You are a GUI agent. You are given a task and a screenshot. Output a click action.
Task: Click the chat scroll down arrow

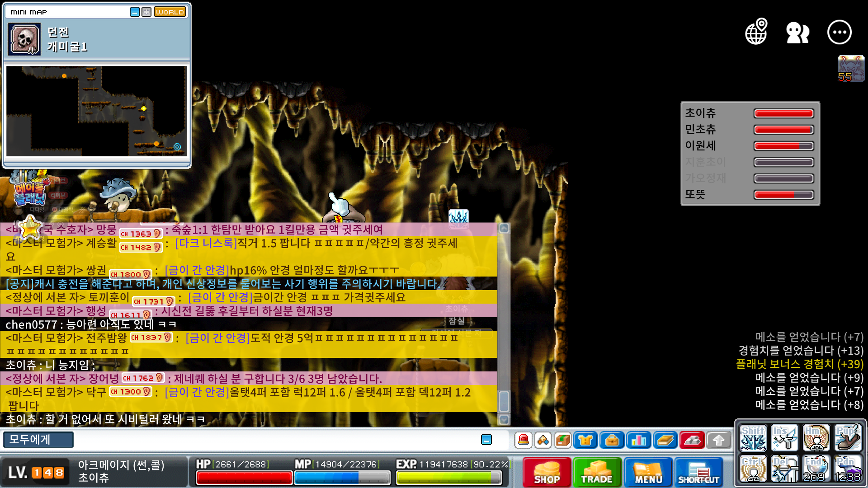[x=504, y=420]
